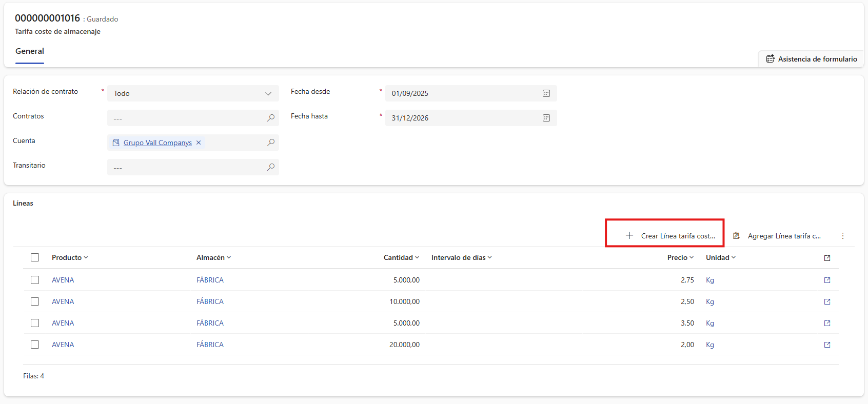Viewport: 868px width, 404px height.
Task: Toggle the select all rows checkbox
Action: (x=35, y=257)
